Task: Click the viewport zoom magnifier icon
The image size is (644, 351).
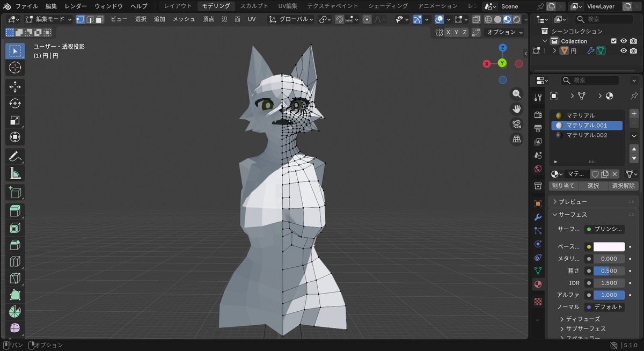Action: click(x=517, y=93)
